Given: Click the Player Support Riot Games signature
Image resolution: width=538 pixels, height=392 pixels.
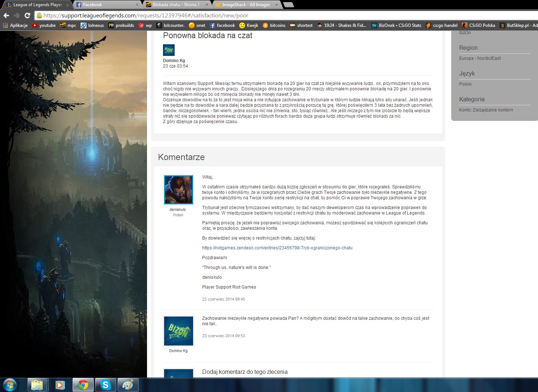Looking at the screenshot, I should coord(229,287).
